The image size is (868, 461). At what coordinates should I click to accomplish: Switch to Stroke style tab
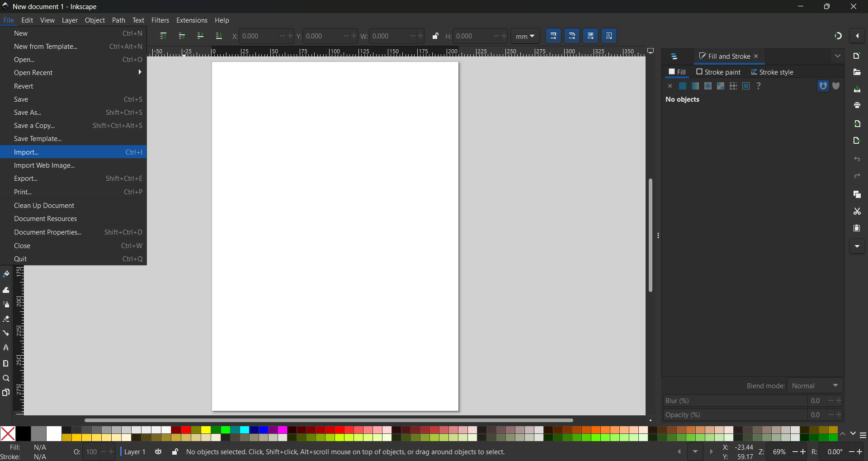[772, 72]
